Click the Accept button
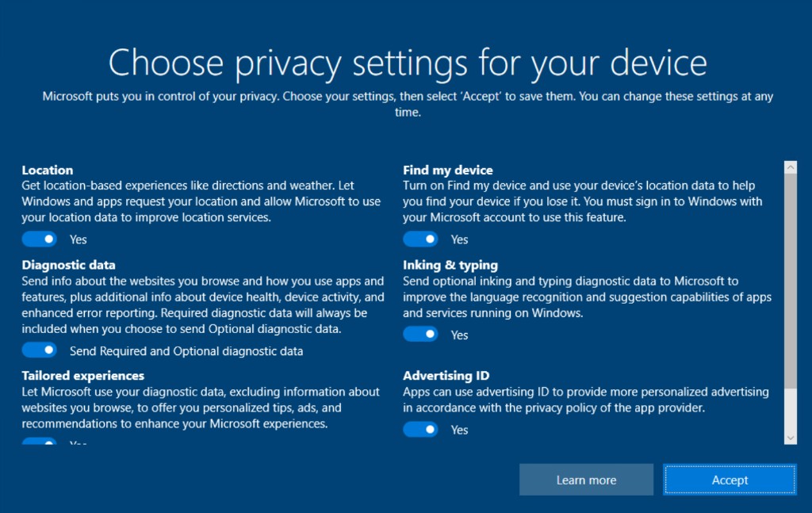Screen dimensions: 812x513 point(730,480)
